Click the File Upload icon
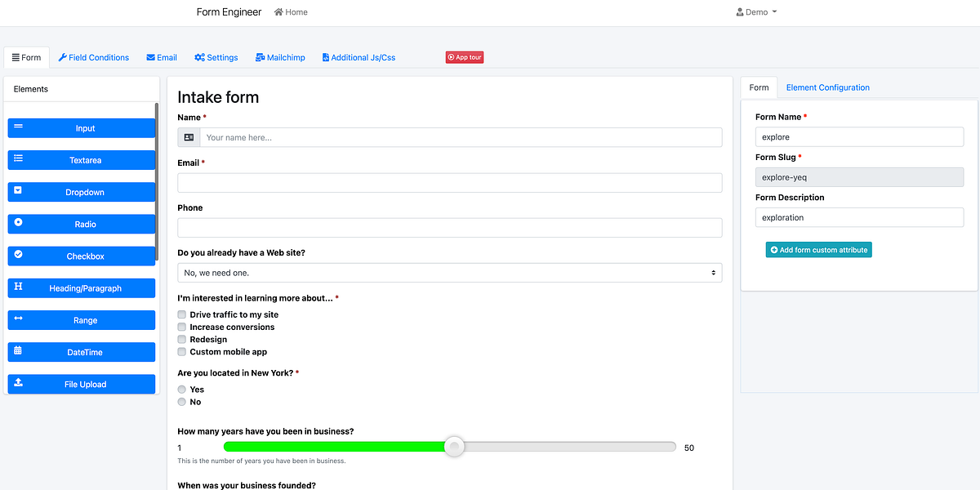This screenshot has width=980, height=490. pos(18,382)
